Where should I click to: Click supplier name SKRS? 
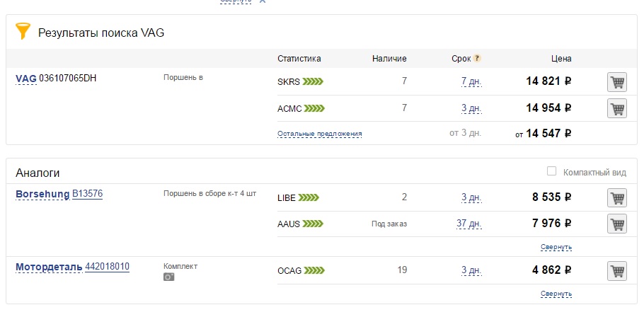point(289,81)
